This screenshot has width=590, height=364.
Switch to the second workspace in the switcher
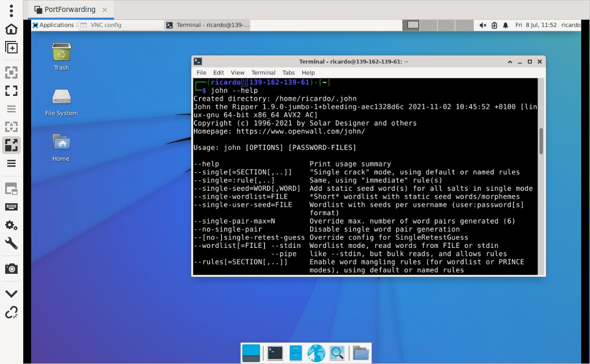point(429,25)
